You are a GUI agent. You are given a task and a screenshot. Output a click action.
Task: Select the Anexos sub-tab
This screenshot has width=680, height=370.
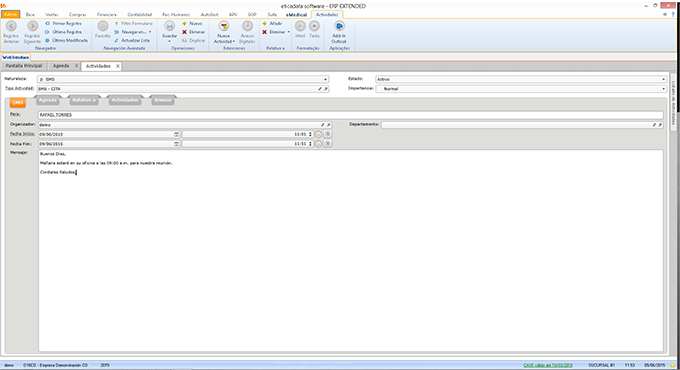163,100
